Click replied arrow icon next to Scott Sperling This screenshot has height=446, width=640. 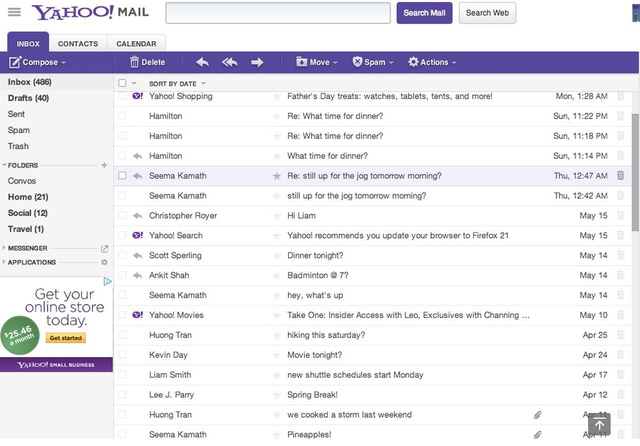click(x=138, y=255)
